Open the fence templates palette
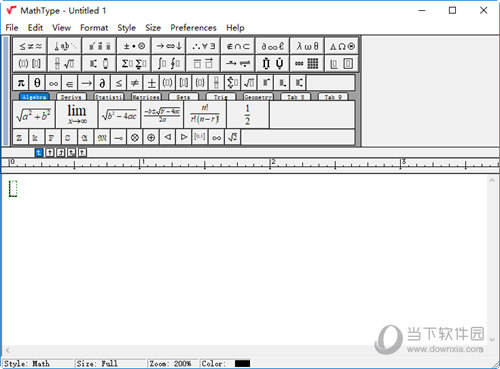Image resolution: width=500 pixels, height=369 pixels. click(x=30, y=63)
